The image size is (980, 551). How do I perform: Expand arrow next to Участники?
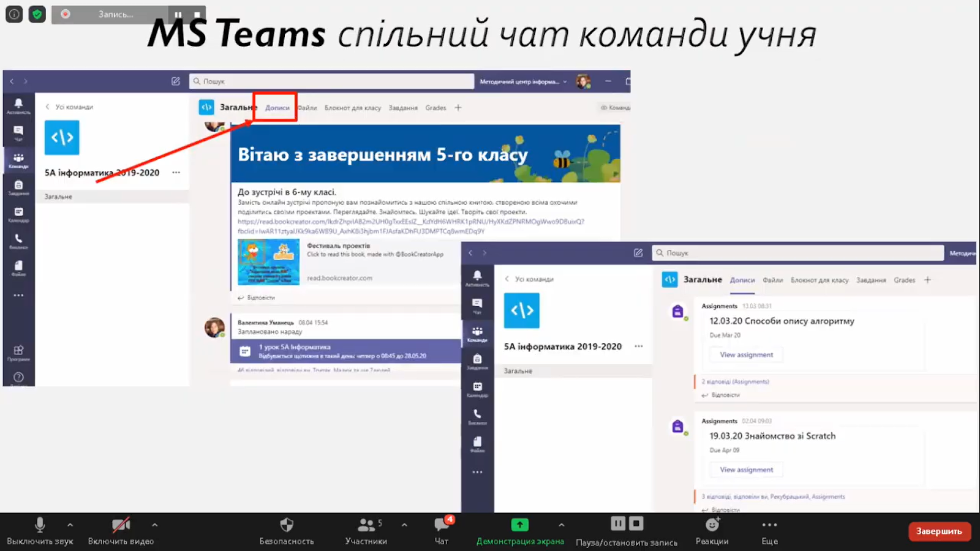tap(404, 525)
